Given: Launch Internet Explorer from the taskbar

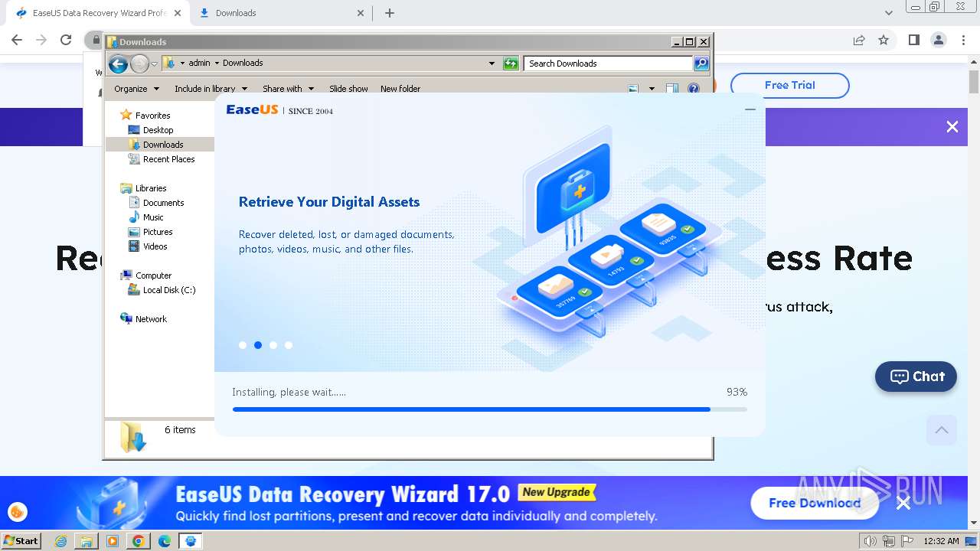Looking at the screenshot, I should (61, 541).
